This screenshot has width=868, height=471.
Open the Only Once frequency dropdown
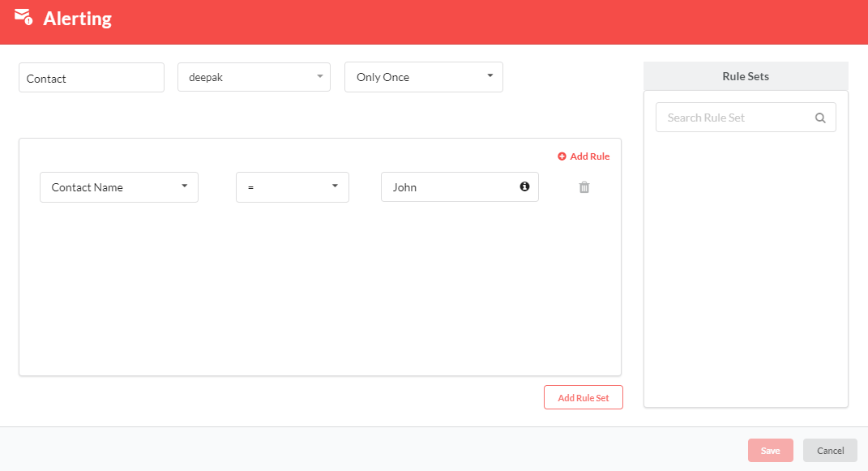click(424, 77)
